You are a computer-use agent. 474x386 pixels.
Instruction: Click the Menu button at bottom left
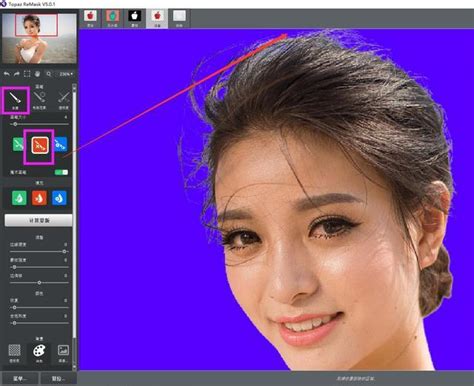click(x=20, y=379)
